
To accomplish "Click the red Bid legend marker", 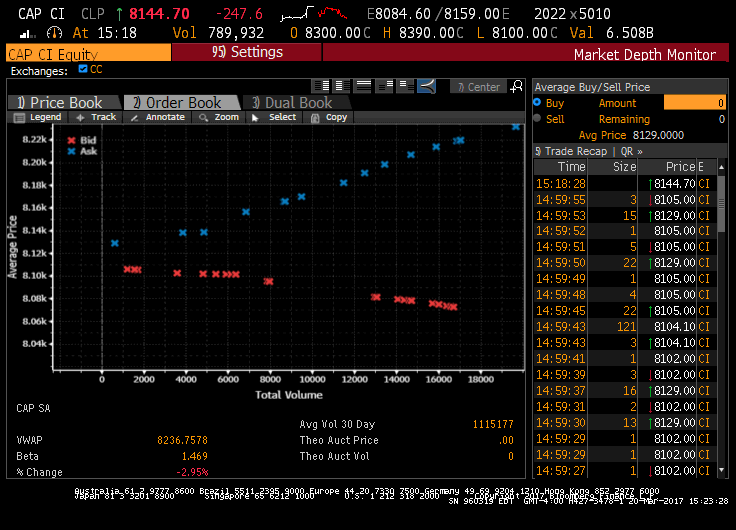I will click(71, 140).
